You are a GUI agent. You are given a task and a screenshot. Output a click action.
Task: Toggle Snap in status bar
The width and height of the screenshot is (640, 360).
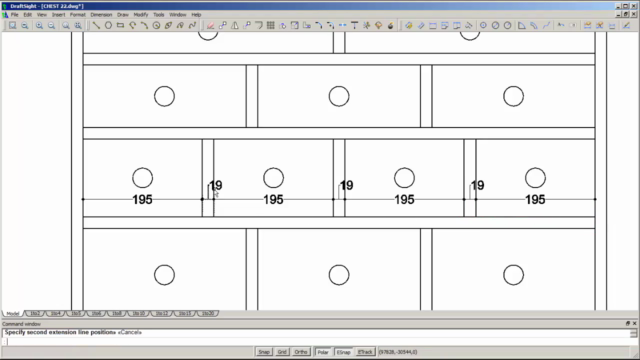(x=264, y=352)
